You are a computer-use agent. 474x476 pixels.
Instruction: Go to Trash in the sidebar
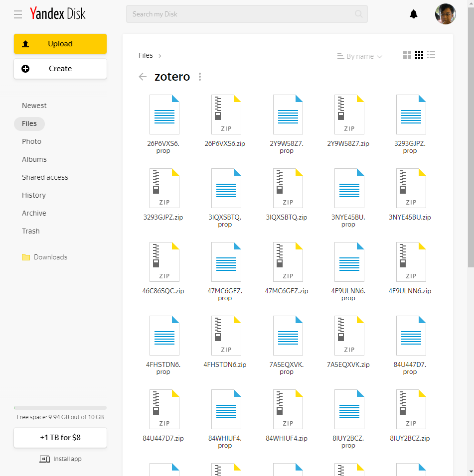click(x=31, y=231)
